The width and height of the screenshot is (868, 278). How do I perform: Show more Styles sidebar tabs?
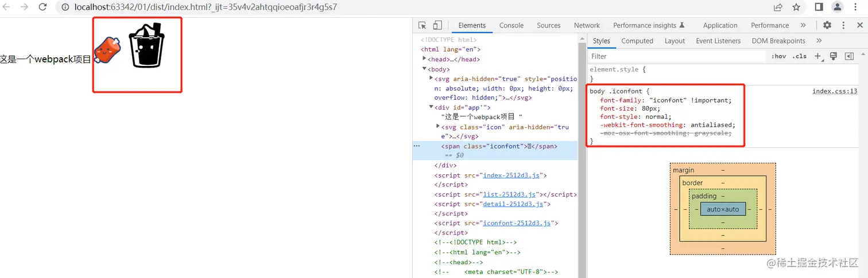coord(819,41)
